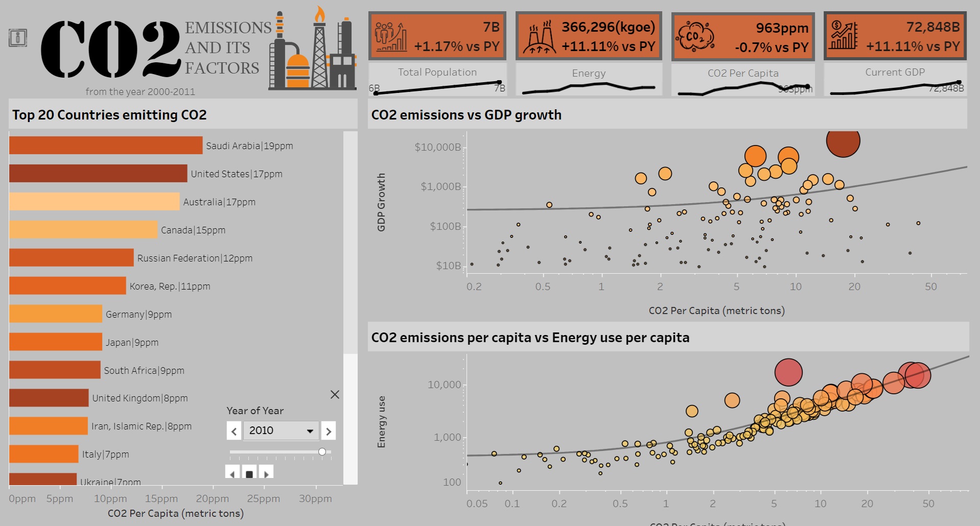
Task: Close the Year of Year filter panel
Action: (335, 395)
